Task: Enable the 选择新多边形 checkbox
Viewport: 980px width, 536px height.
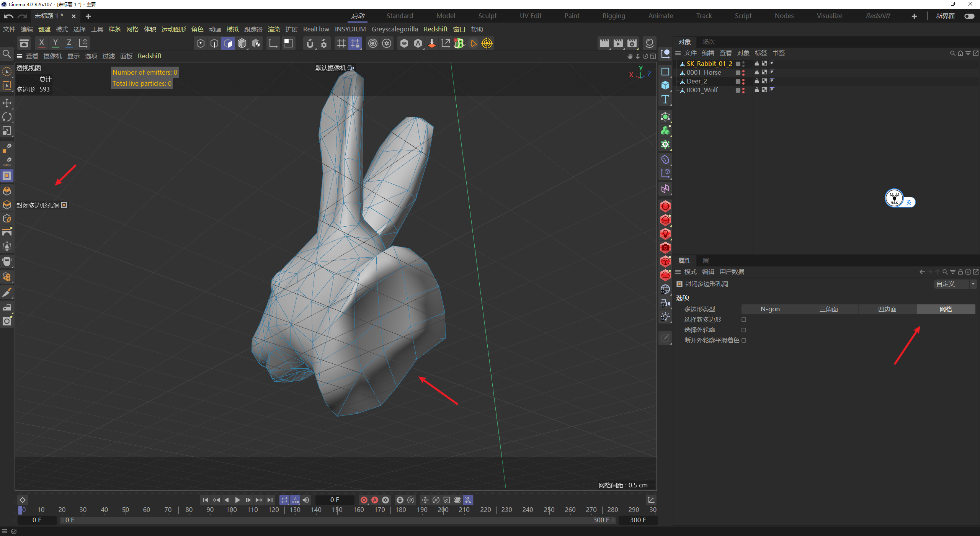Action: pyautogui.click(x=744, y=320)
